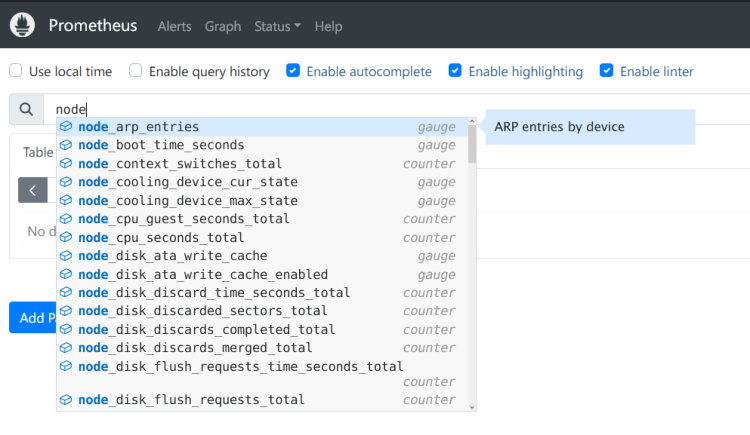
Task: Disable the Enable autocomplete checkbox
Action: (x=293, y=71)
